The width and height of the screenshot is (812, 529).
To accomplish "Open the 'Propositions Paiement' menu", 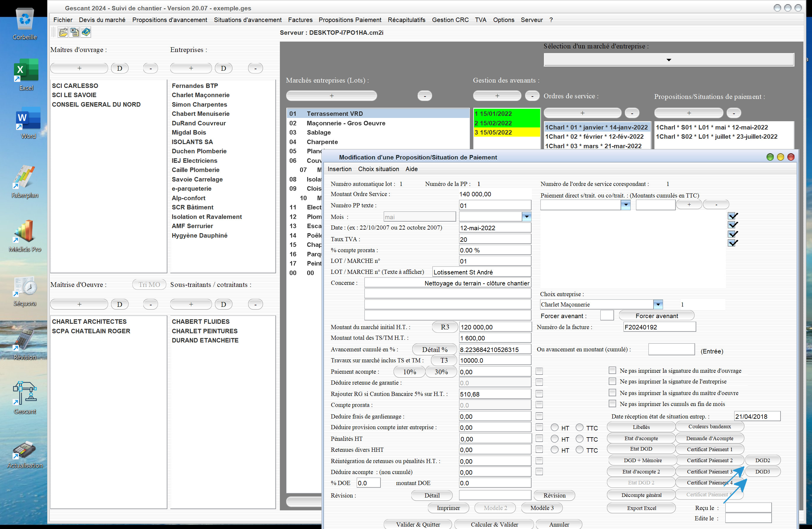I will [x=350, y=20].
